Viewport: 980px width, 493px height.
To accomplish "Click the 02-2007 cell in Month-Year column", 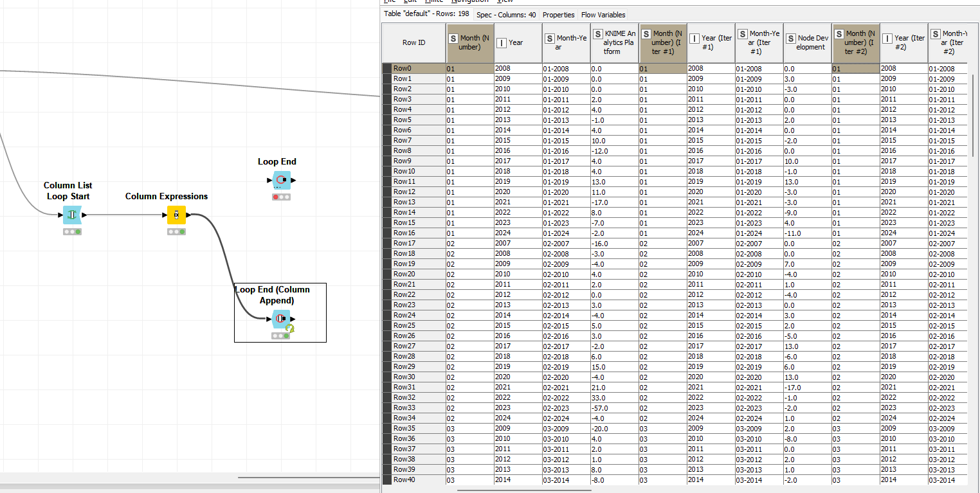I will tap(567, 243).
